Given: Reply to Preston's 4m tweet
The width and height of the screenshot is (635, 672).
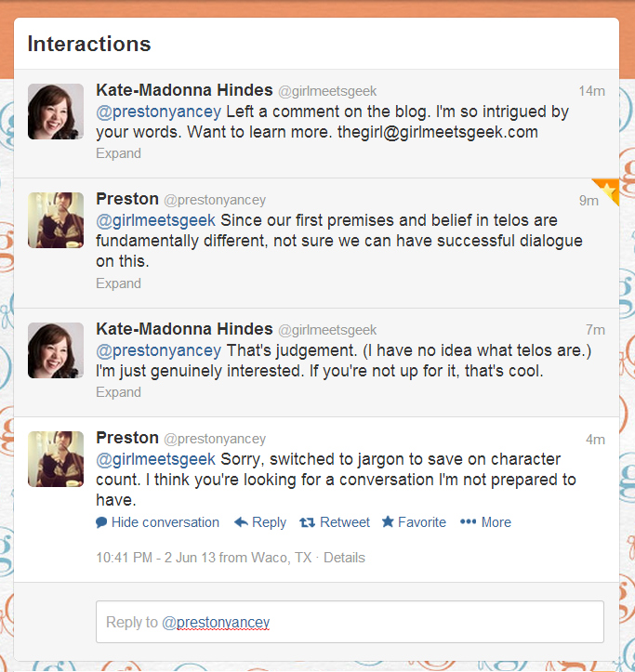Looking at the screenshot, I should click(260, 522).
